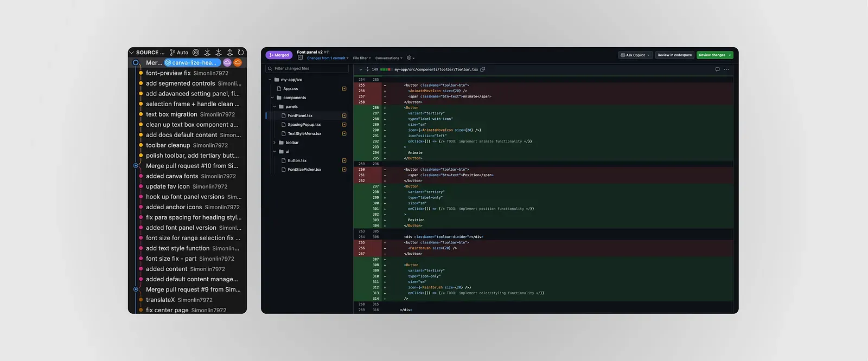Collapse the Source Control section
The image size is (868, 361).
pyautogui.click(x=131, y=53)
